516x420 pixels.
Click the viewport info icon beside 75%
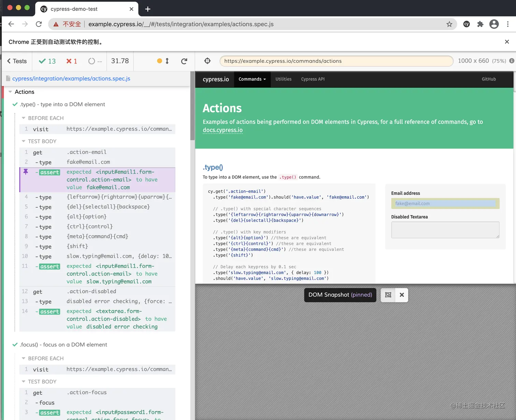tap(512, 61)
